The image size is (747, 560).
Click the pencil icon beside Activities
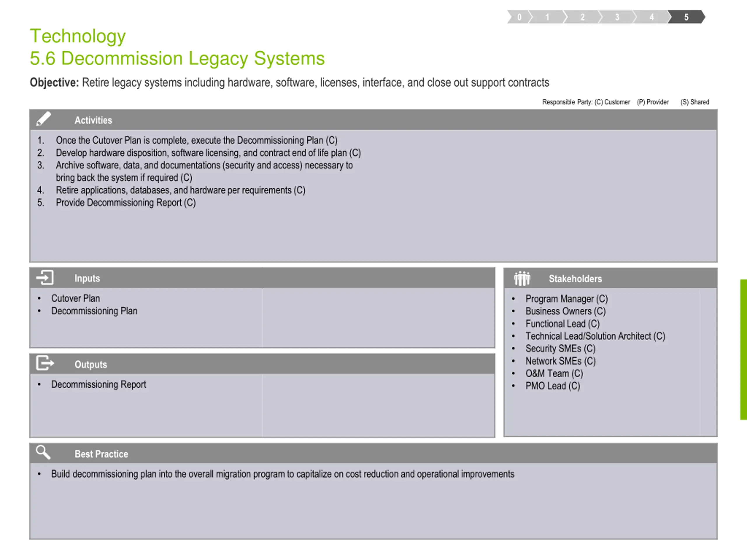[43, 119]
